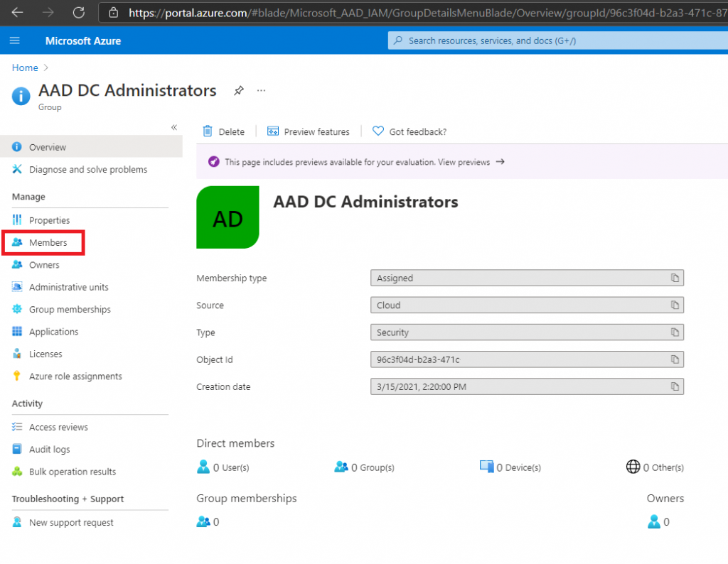Click the Membership type field
This screenshot has height=564, width=728.
point(527,278)
